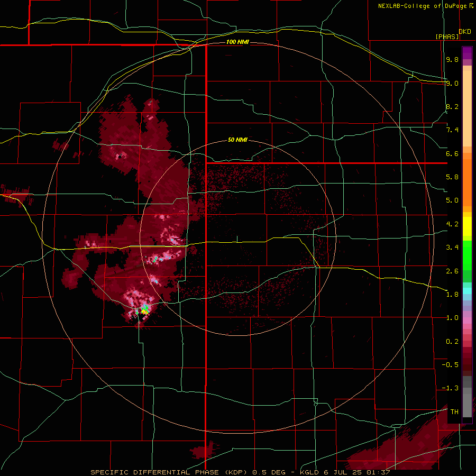Click the NEXLAB-College of DuPage title text

coord(422,6)
